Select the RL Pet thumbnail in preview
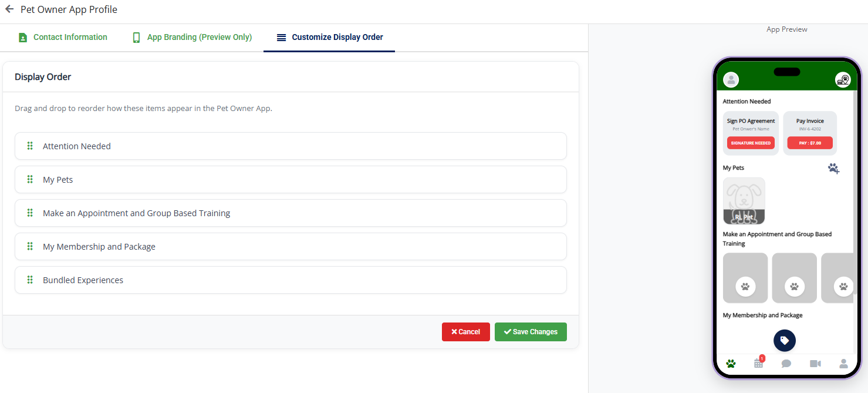868x393 pixels. (744, 201)
